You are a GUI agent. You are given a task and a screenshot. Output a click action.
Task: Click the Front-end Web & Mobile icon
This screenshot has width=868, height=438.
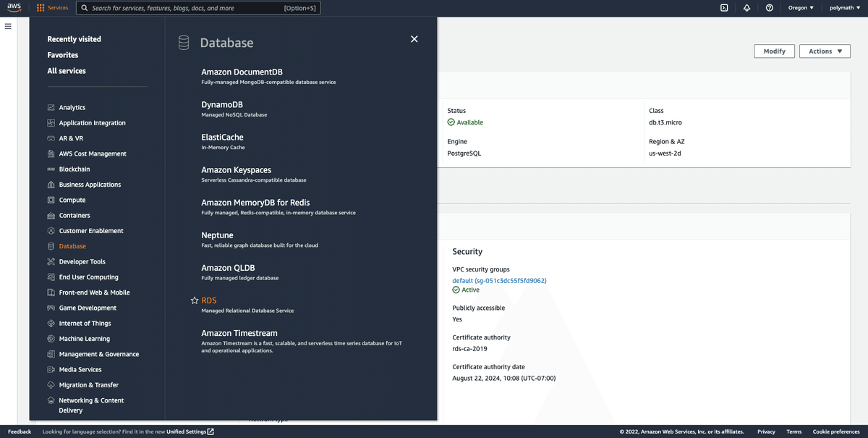(51, 292)
